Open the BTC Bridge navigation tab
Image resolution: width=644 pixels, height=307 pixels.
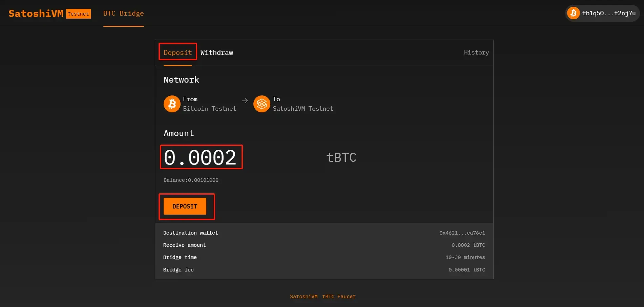click(123, 14)
